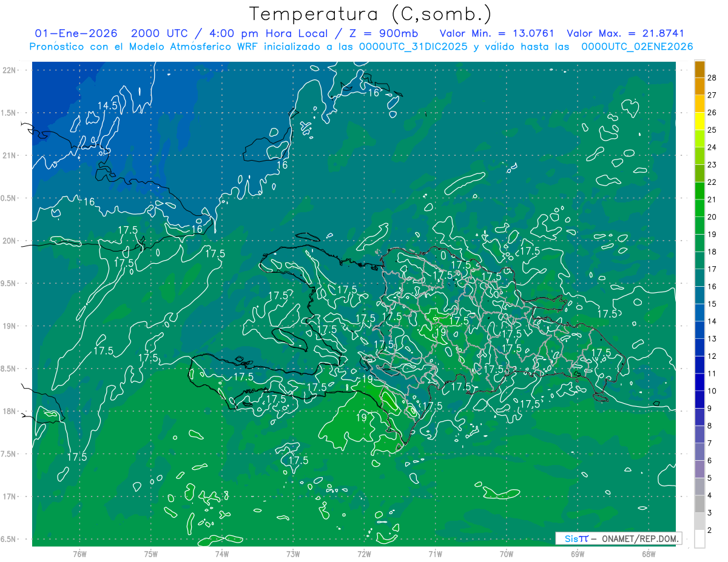Viewport: 728px width, 562px height.
Task: Click the orange swatch between 27 and 28
Action: tap(699, 86)
